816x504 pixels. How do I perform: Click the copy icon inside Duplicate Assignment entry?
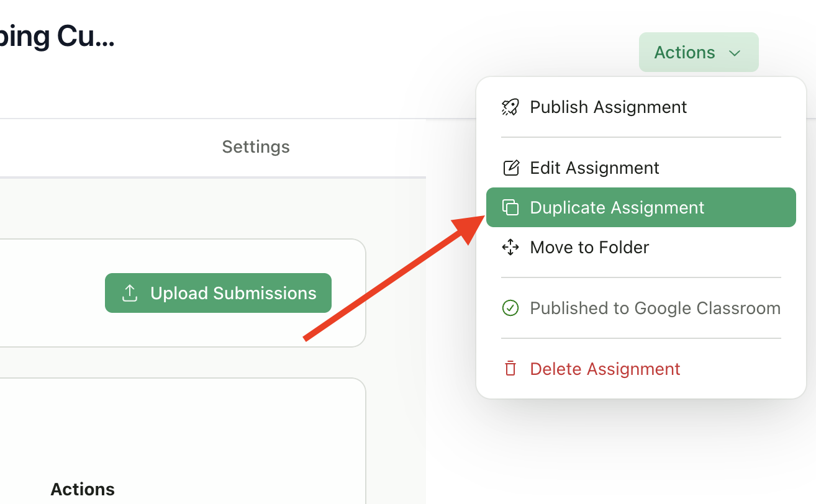pos(511,207)
